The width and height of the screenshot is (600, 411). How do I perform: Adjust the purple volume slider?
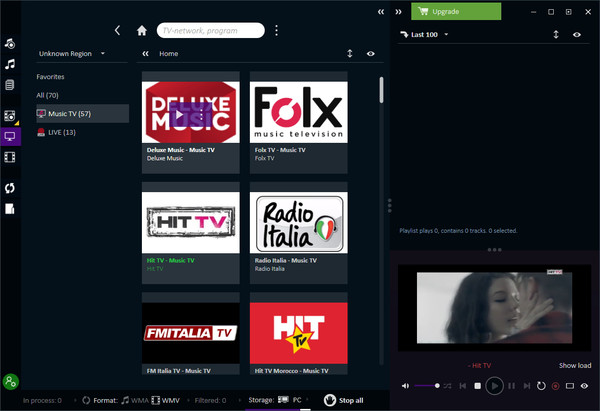(425, 385)
